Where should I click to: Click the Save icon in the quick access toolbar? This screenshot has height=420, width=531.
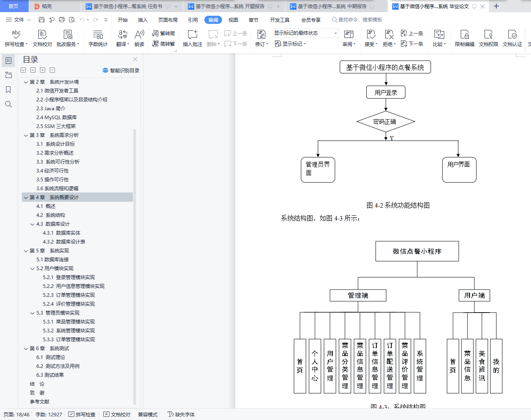pyautogui.click(x=42, y=20)
